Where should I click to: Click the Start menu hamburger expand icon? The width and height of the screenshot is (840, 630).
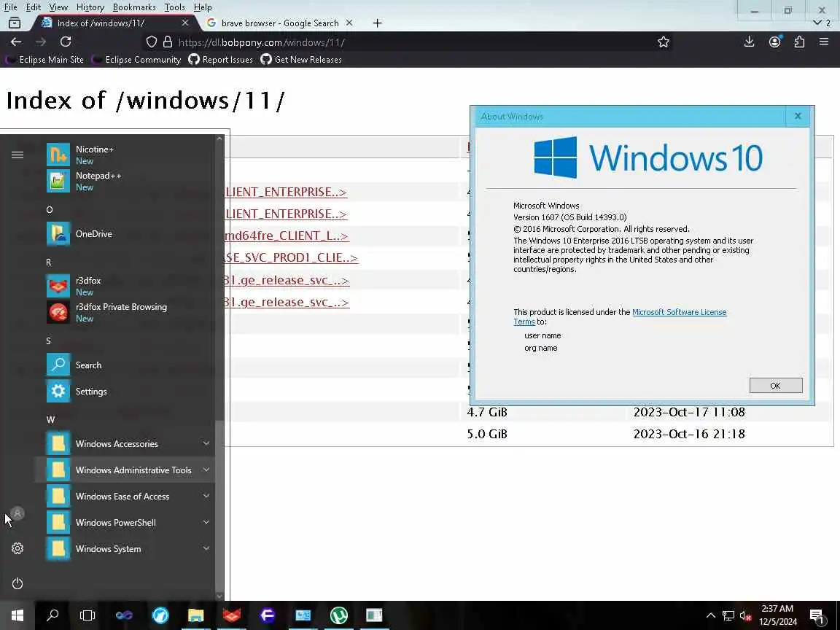point(17,155)
